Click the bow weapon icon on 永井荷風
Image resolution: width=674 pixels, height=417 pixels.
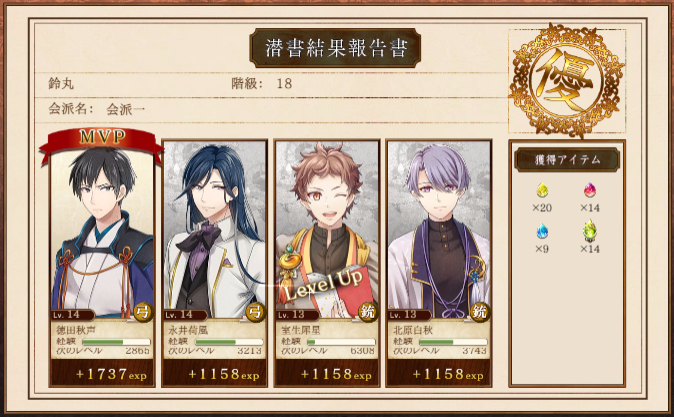256,312
